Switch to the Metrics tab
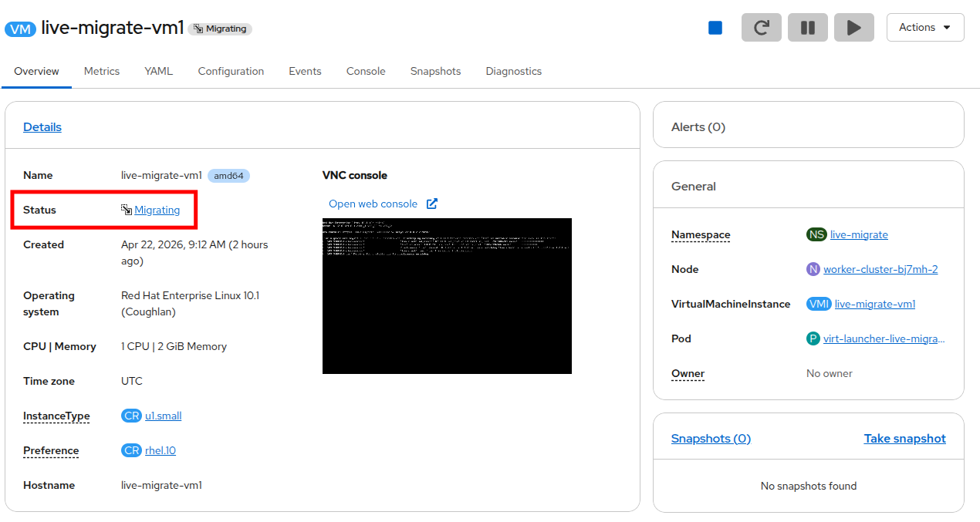 [102, 71]
